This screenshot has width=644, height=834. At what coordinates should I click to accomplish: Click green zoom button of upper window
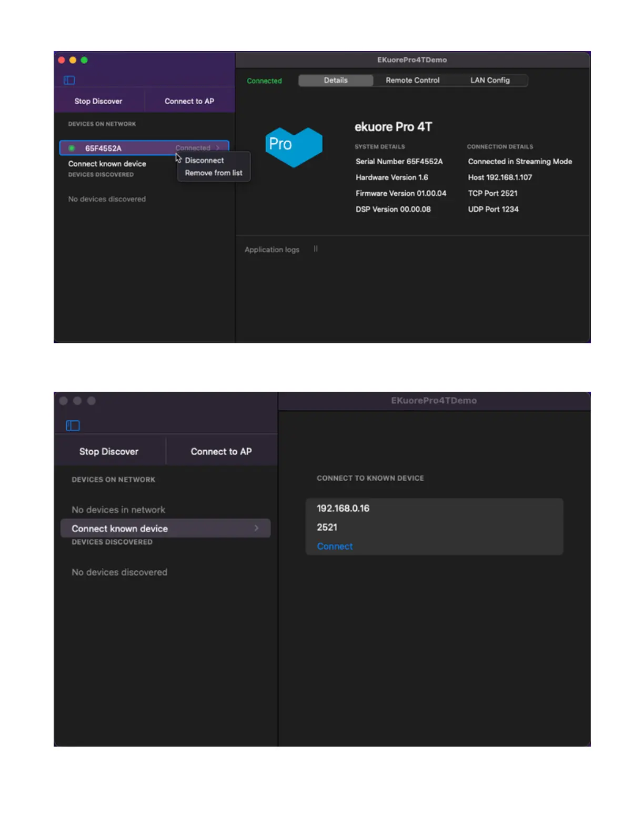(x=84, y=60)
